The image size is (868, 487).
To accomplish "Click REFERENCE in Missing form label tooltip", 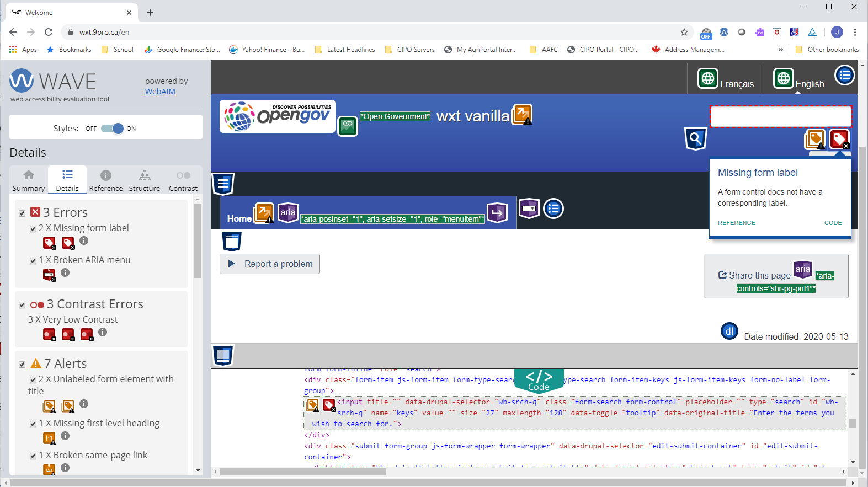I will 737,223.
